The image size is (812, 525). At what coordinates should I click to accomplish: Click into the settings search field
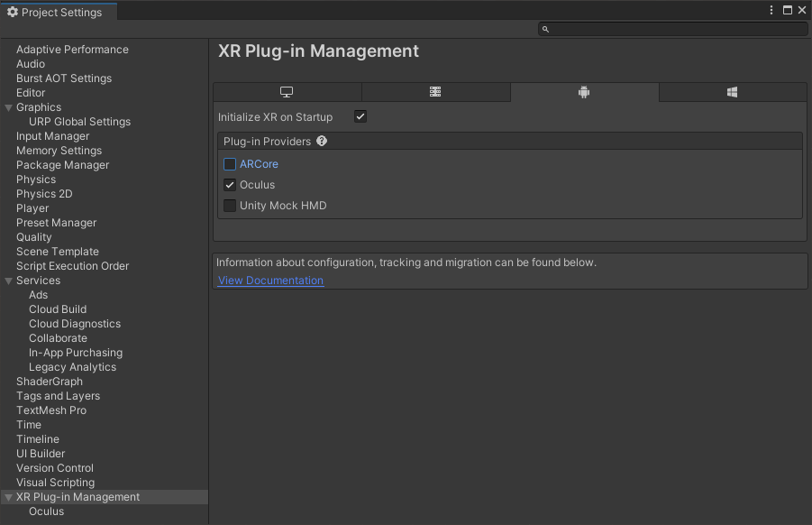676,29
